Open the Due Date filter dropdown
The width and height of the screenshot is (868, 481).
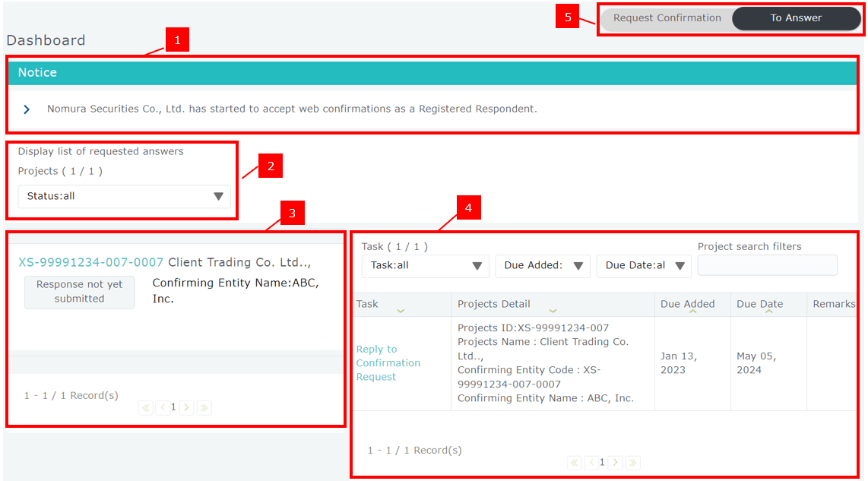click(x=644, y=266)
